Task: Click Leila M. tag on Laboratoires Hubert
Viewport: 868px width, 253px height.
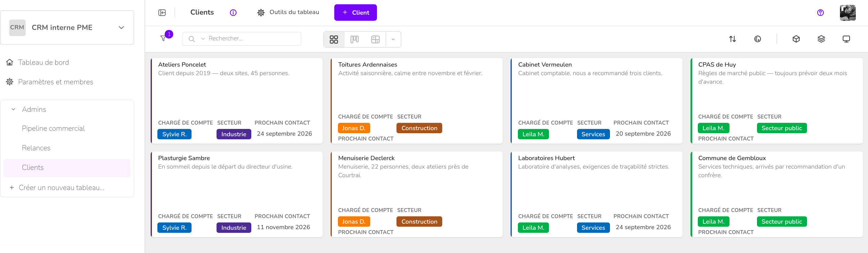Action: coord(533,228)
